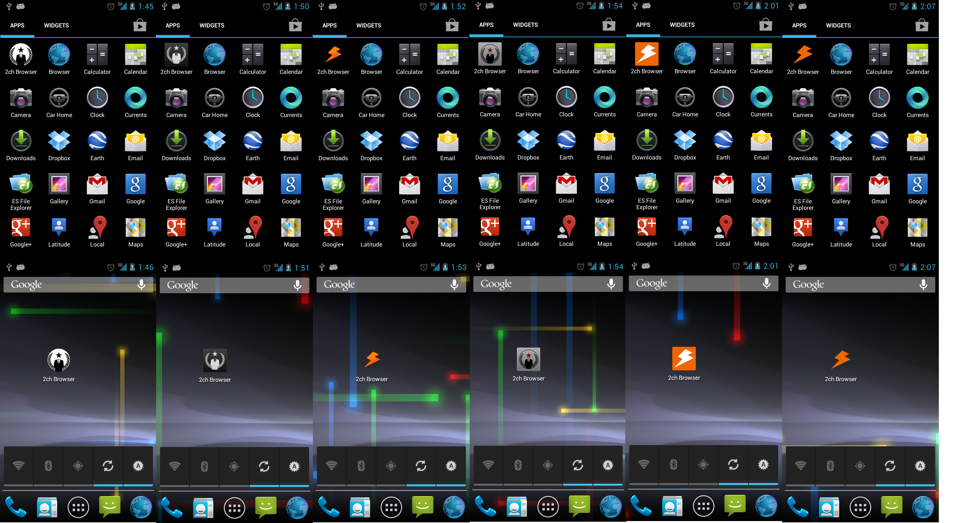Open Browser globe dock icon on 2:01 home

pyautogui.click(x=766, y=506)
